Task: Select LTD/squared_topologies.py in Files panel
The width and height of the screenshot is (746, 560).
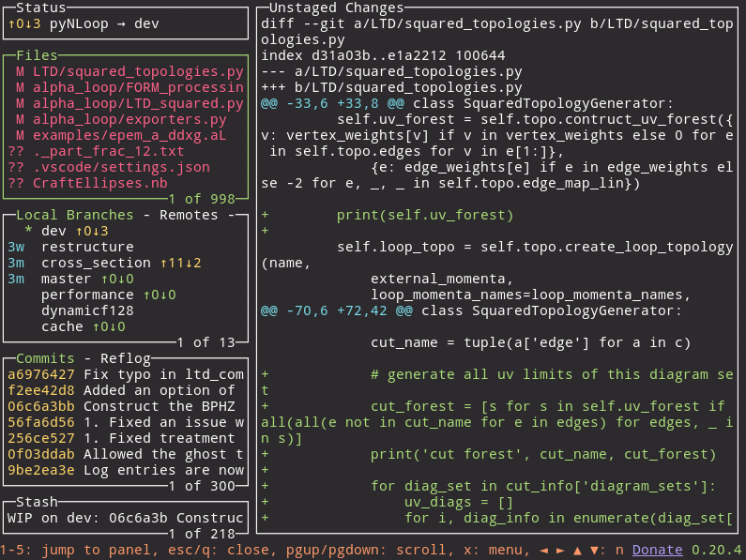Action: point(126,71)
